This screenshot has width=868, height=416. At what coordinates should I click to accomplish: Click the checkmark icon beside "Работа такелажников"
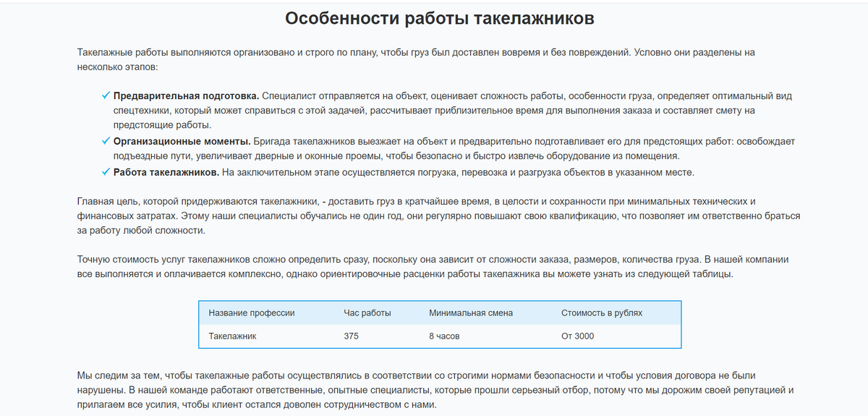coord(106,172)
